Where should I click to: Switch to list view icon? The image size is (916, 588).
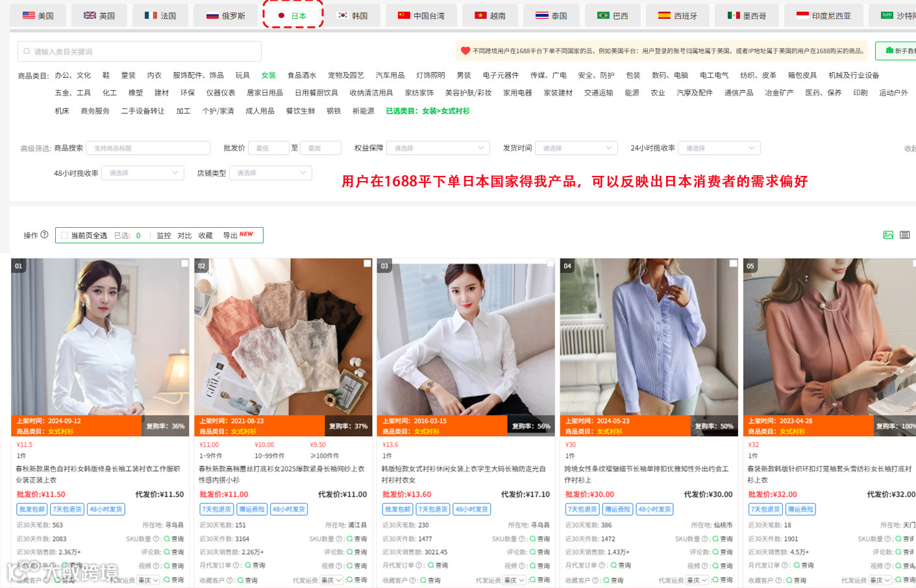(905, 235)
